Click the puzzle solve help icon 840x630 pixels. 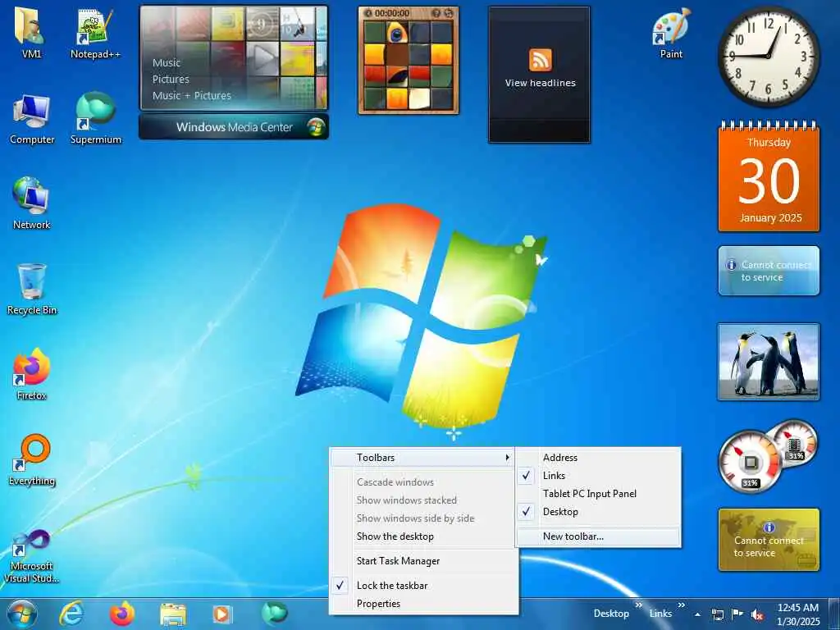pos(436,13)
